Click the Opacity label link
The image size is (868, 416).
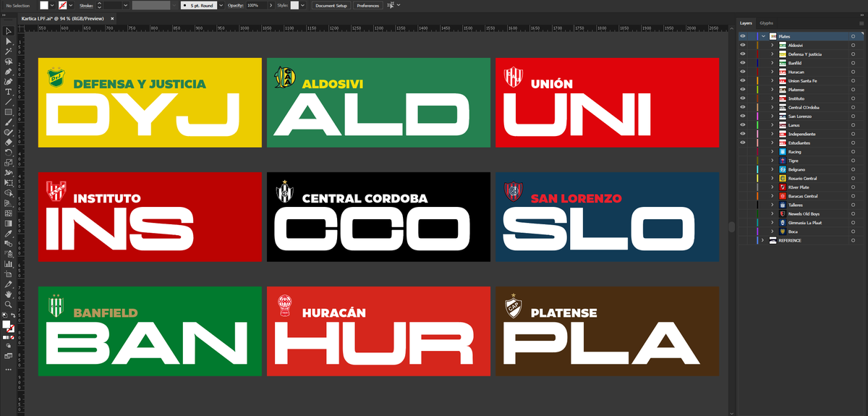click(x=236, y=5)
